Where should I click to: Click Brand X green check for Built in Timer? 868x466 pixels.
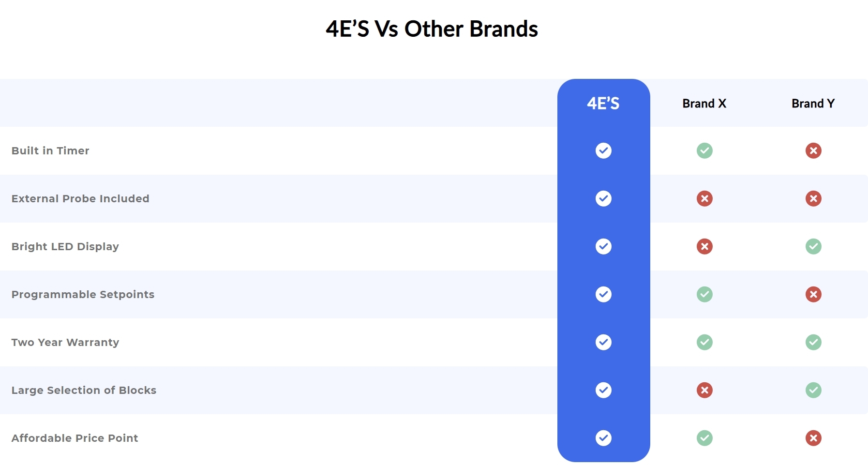click(704, 150)
